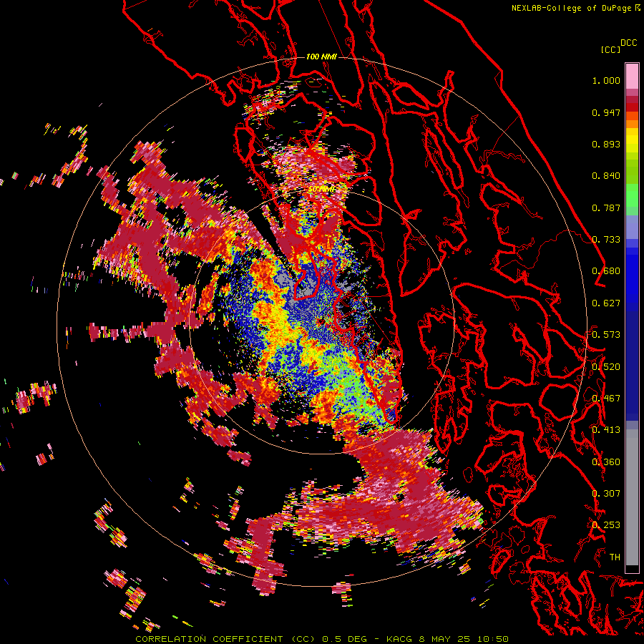Click the 0.680 scale value
The image size is (644, 644).
pos(606,271)
